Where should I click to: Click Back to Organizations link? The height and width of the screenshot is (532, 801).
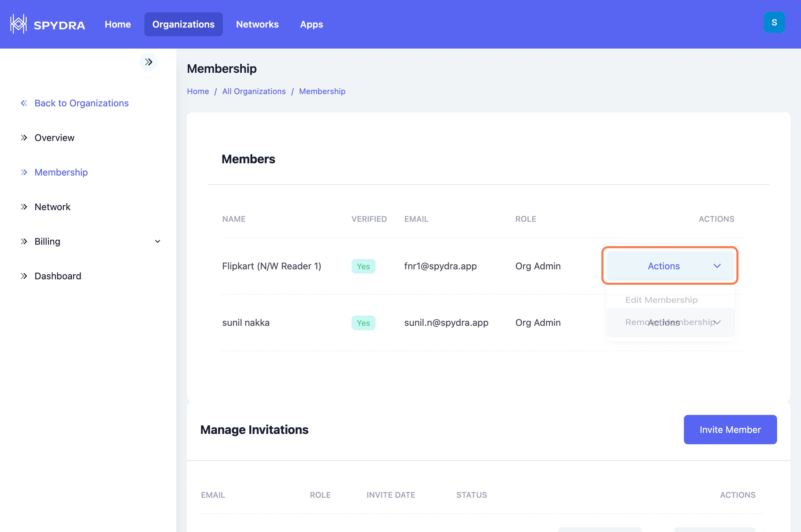coord(81,103)
